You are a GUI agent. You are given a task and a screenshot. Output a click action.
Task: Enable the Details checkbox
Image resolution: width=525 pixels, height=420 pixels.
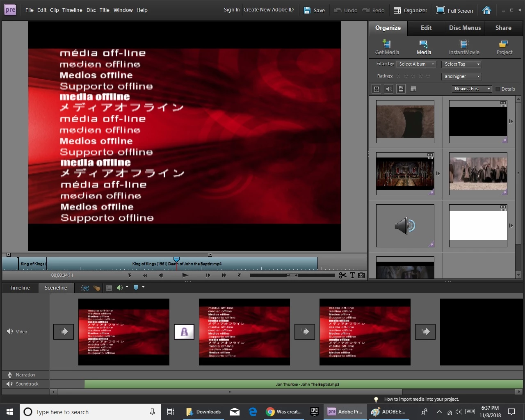498,89
